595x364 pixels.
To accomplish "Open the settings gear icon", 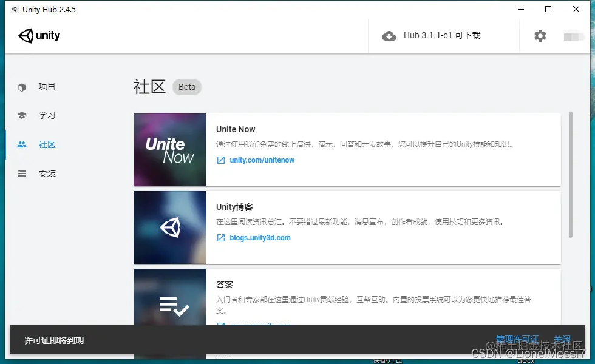I will point(540,36).
